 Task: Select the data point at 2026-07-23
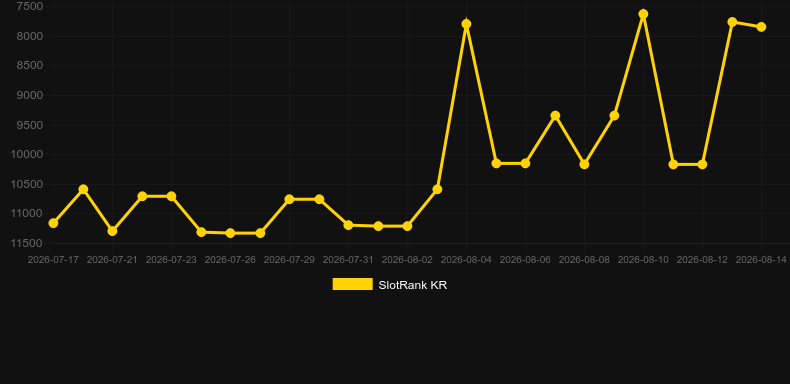[171, 196]
